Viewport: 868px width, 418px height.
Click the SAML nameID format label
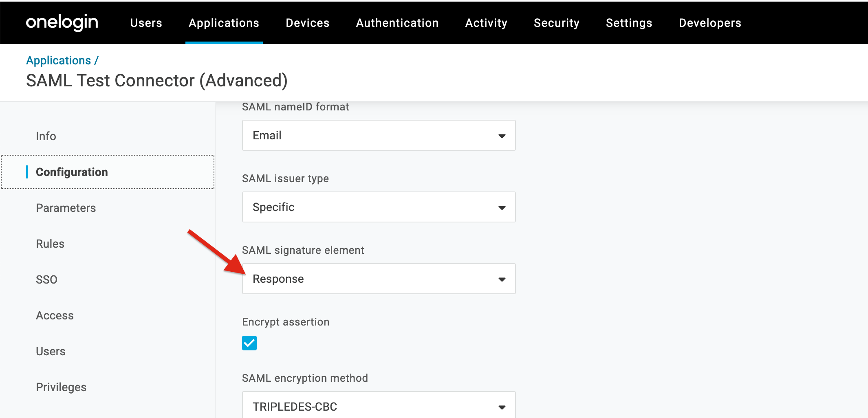295,107
